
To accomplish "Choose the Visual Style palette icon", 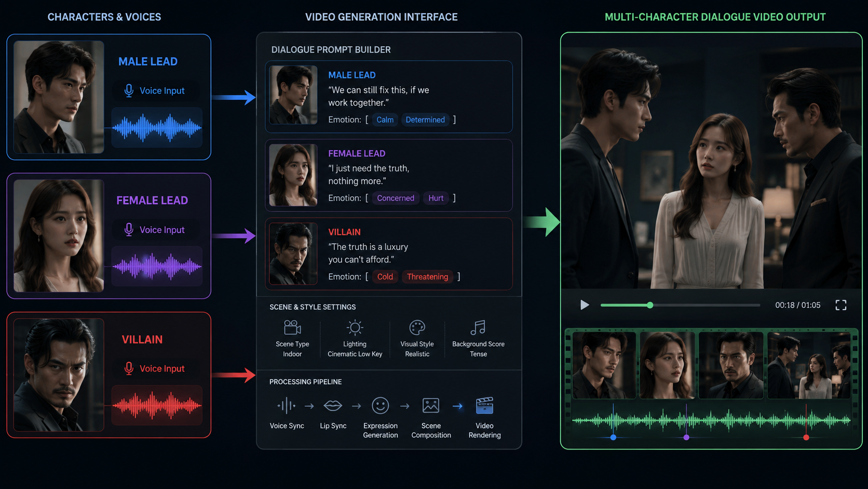I will pyautogui.click(x=417, y=327).
